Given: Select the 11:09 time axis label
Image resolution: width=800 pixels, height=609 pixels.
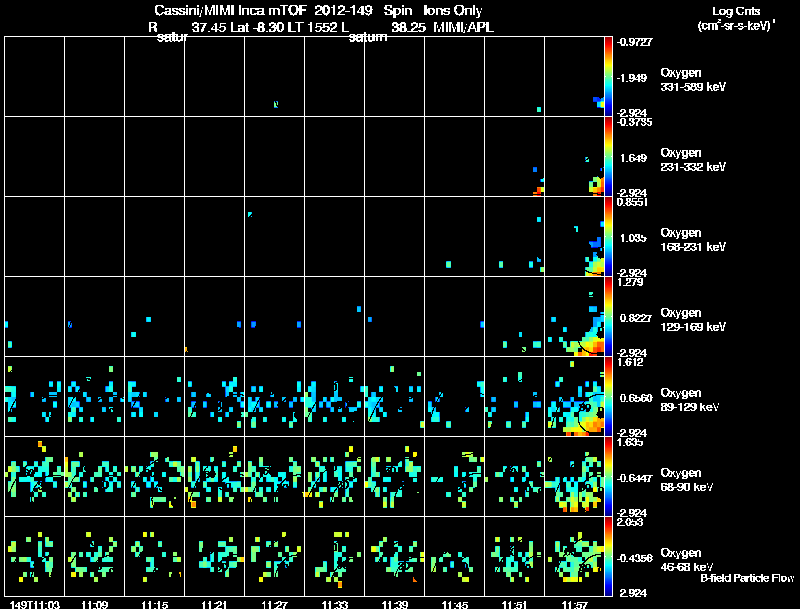Looking at the screenshot, I should click(x=94, y=604).
